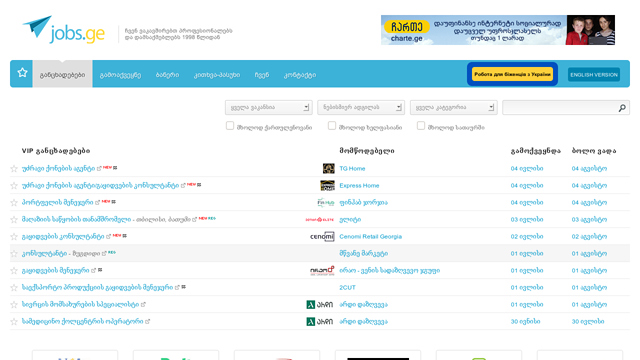Click Ardi logo in სამედიცინო ქოლცენტრის ოპერატორი row
The width and height of the screenshot is (640, 360).
[320, 322]
